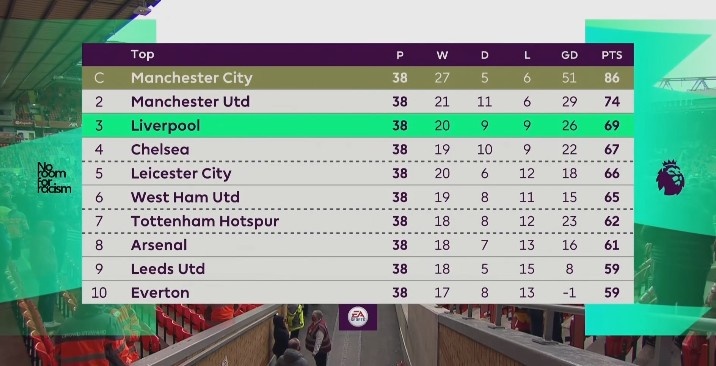Click the Chelsea team name

pos(160,149)
